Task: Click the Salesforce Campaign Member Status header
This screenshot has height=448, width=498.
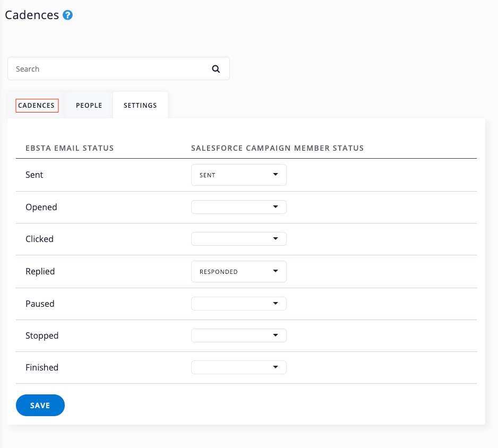Action: tap(277, 148)
